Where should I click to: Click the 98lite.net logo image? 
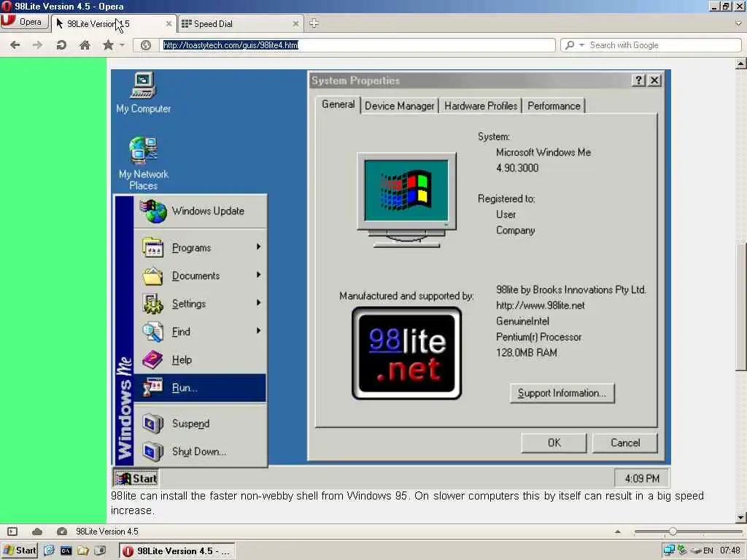406,354
